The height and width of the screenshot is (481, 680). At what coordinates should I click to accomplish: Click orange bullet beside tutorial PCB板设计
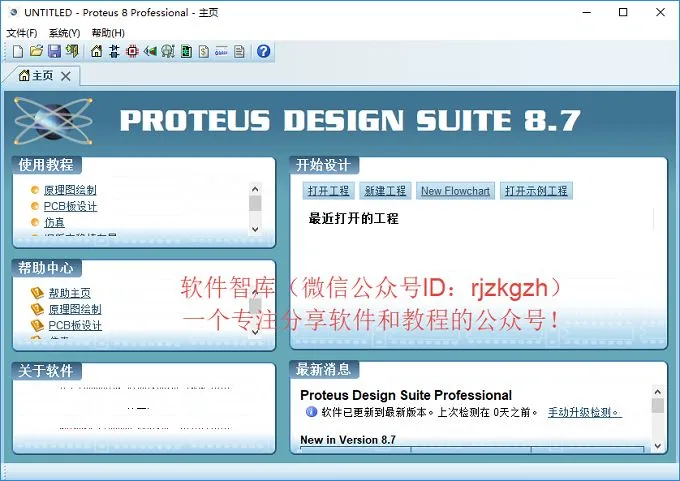[35, 206]
